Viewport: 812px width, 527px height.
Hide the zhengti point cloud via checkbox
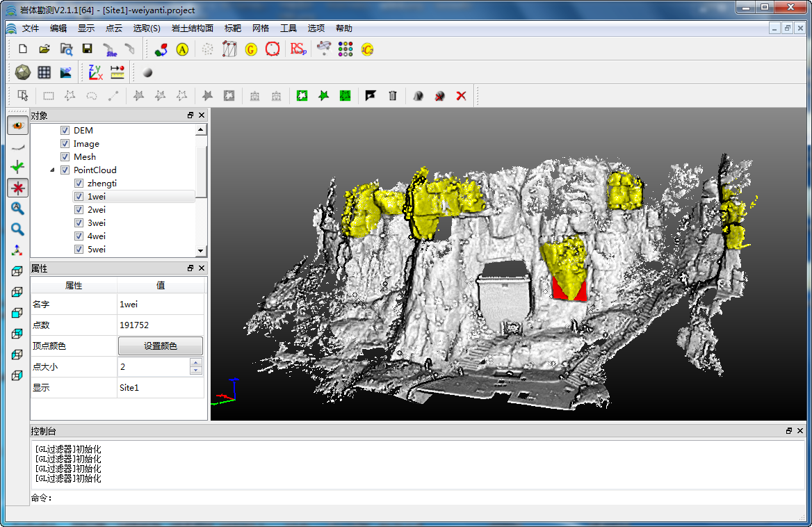(x=79, y=184)
